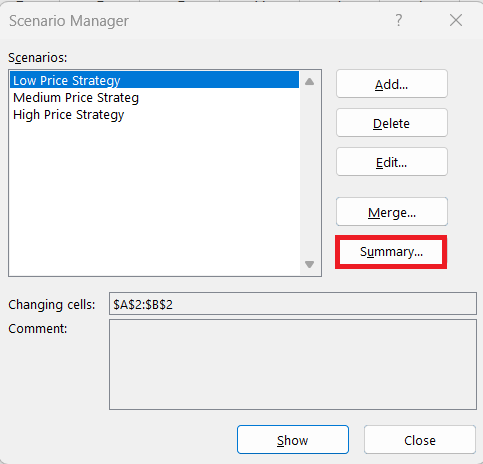Delete the selected scenario
Viewport: 483px width, 464px height.
pyautogui.click(x=392, y=123)
